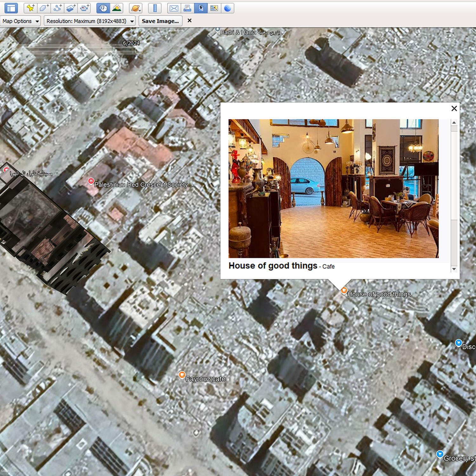Click the historical imagery time slider handle

click(139, 50)
